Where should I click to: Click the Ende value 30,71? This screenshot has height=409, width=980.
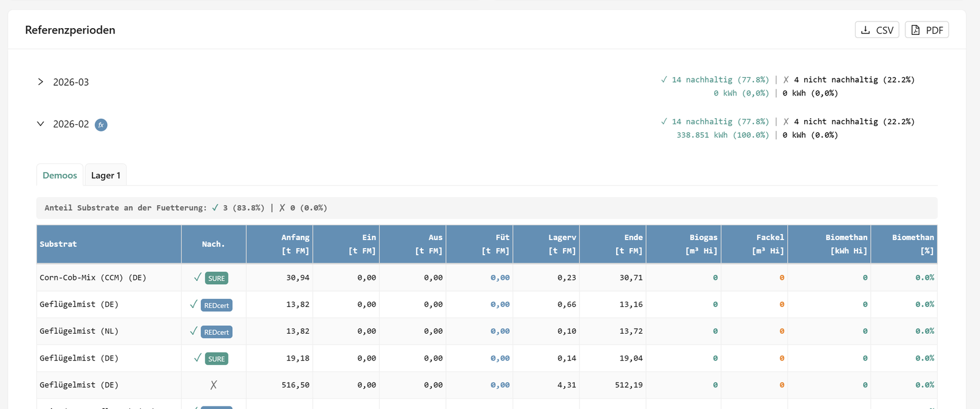631,277
